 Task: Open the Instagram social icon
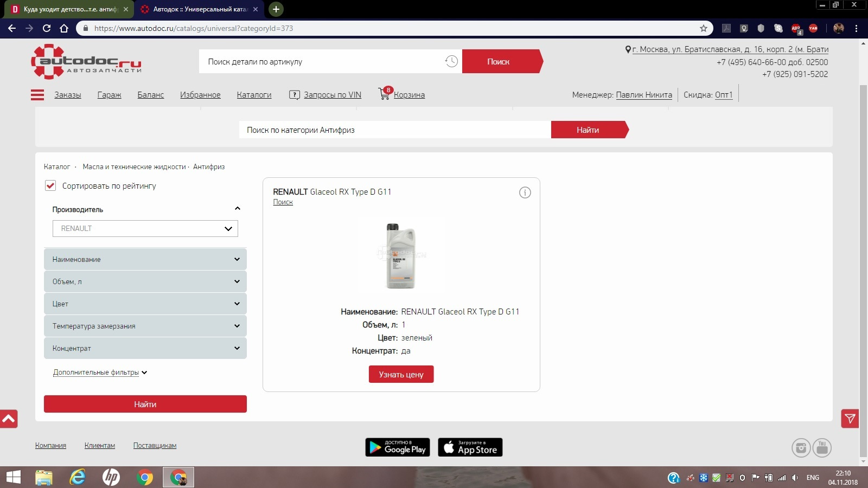(801, 448)
